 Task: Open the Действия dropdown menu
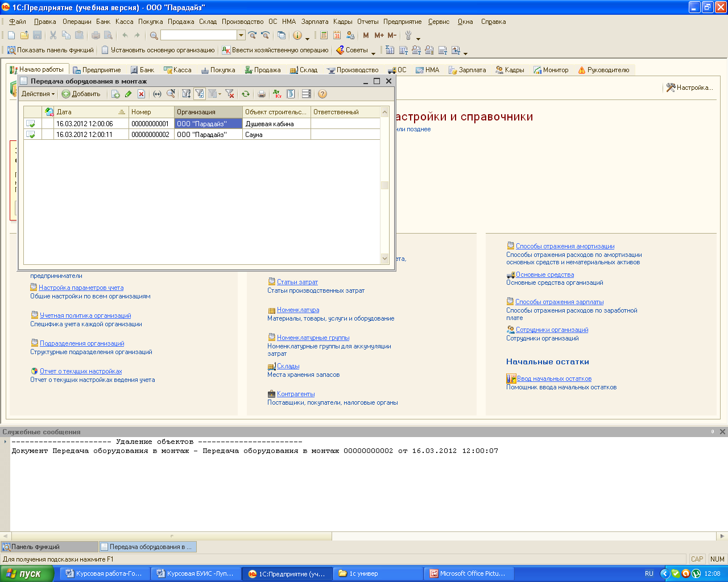(38, 94)
